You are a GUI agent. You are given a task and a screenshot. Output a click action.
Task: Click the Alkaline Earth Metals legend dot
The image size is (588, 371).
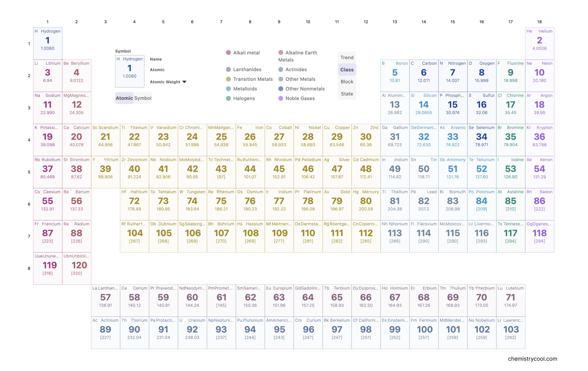pyautogui.click(x=281, y=53)
